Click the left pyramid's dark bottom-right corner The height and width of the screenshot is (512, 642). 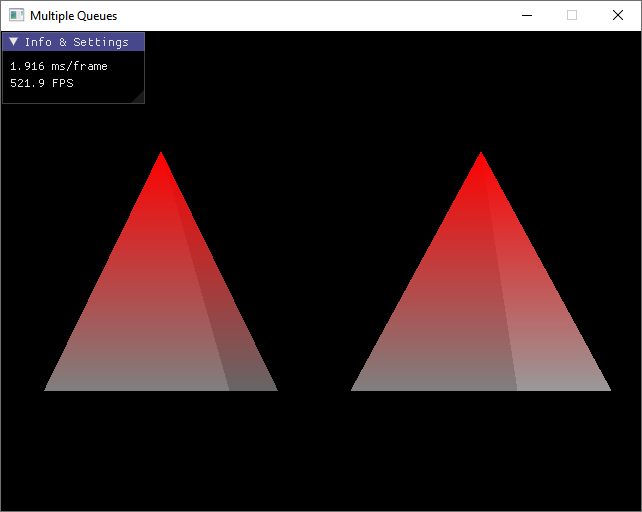pos(268,385)
